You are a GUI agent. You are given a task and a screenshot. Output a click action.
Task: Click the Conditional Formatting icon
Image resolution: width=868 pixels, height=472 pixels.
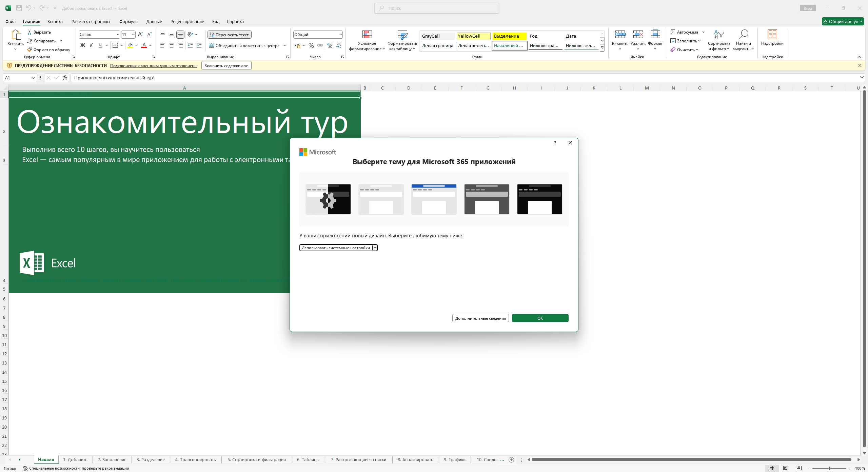(x=367, y=35)
